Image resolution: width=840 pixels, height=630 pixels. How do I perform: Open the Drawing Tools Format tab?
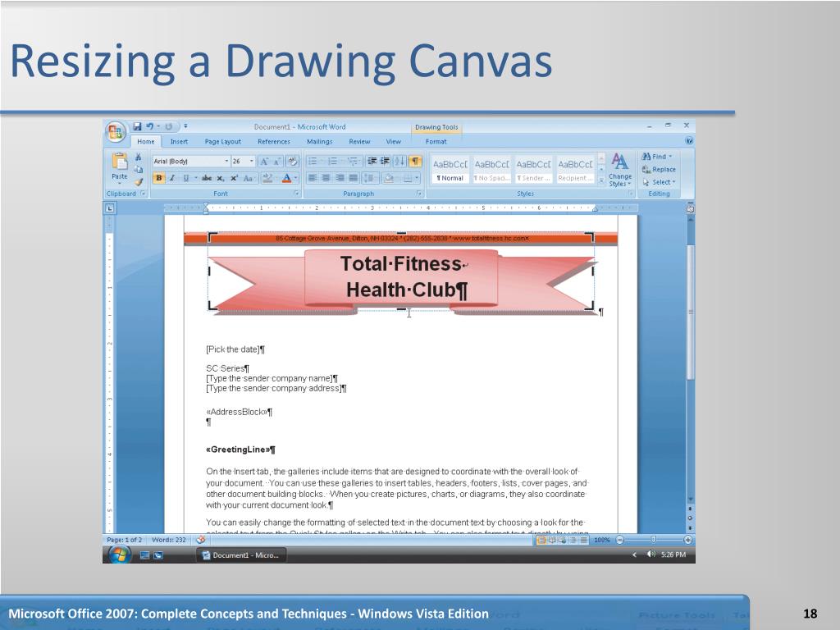coord(436,141)
